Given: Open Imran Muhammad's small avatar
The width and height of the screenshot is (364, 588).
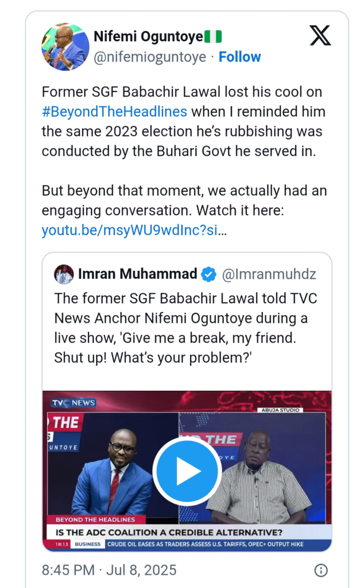Looking at the screenshot, I should point(64,275).
